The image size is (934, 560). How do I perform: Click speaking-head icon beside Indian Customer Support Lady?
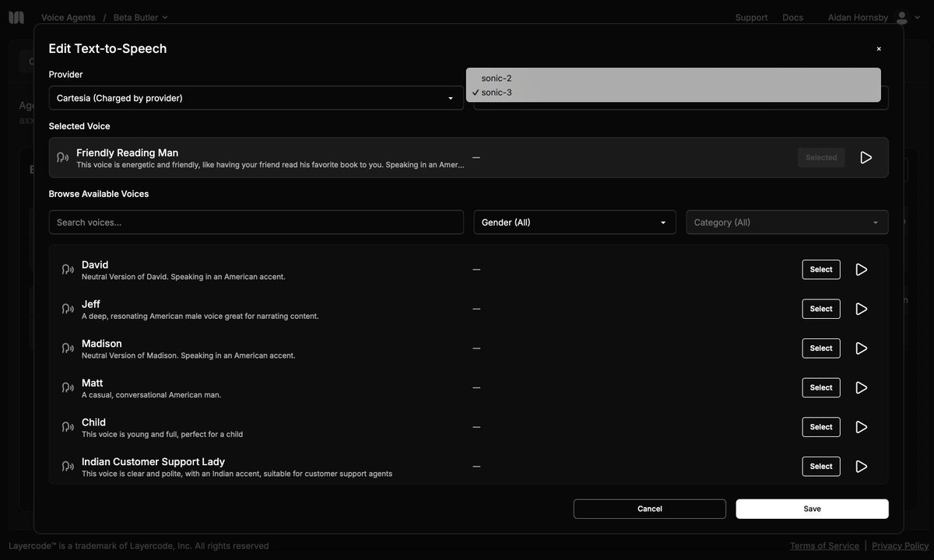point(68,467)
